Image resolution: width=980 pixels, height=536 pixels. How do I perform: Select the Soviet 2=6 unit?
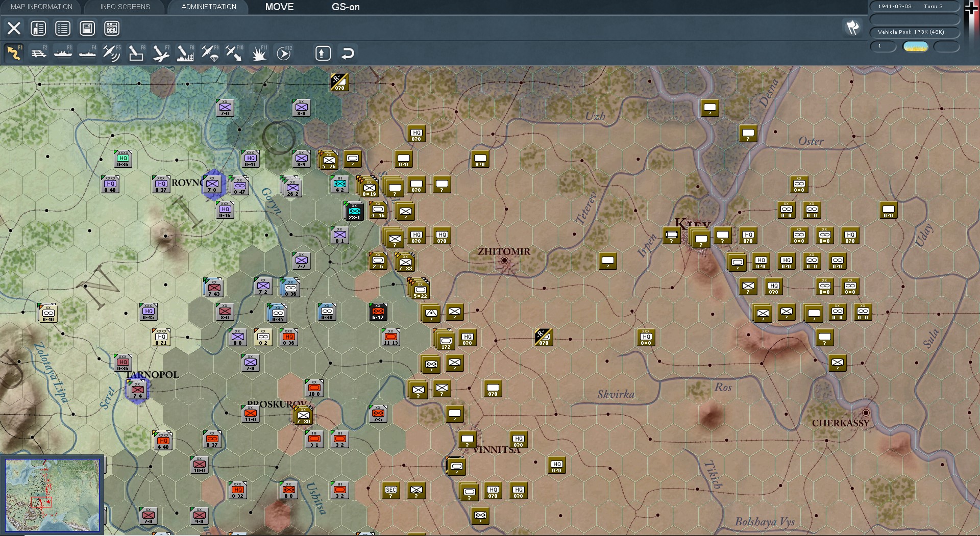[378, 261]
